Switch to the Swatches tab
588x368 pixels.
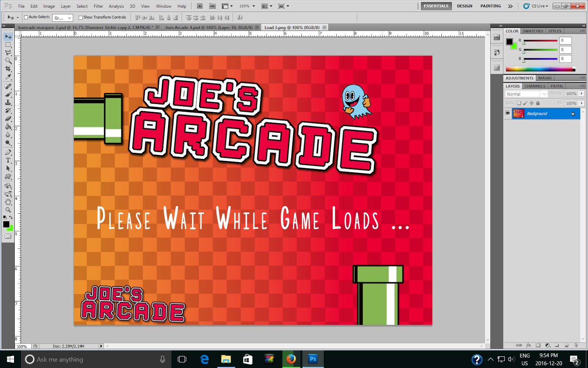533,31
